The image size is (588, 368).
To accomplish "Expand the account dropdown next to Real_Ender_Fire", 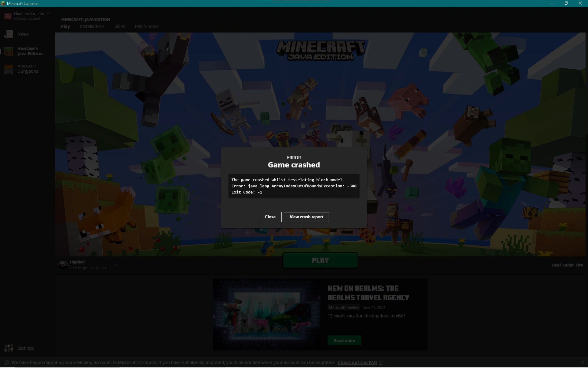I will (49, 13).
